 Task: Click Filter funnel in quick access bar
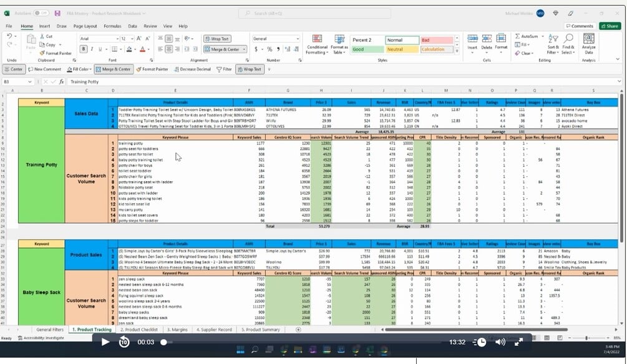[224, 69]
